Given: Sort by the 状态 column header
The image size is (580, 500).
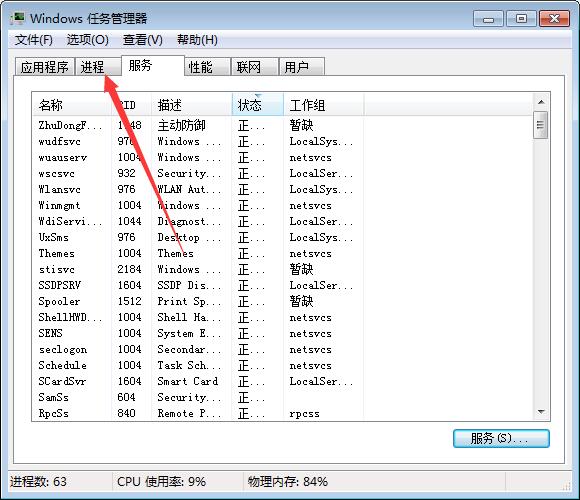Looking at the screenshot, I should click(x=258, y=105).
